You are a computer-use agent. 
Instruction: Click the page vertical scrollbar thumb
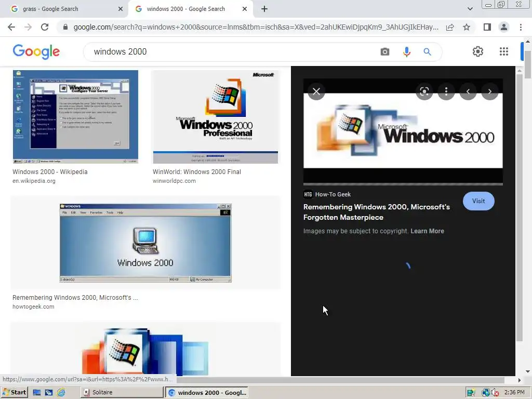coord(528,64)
